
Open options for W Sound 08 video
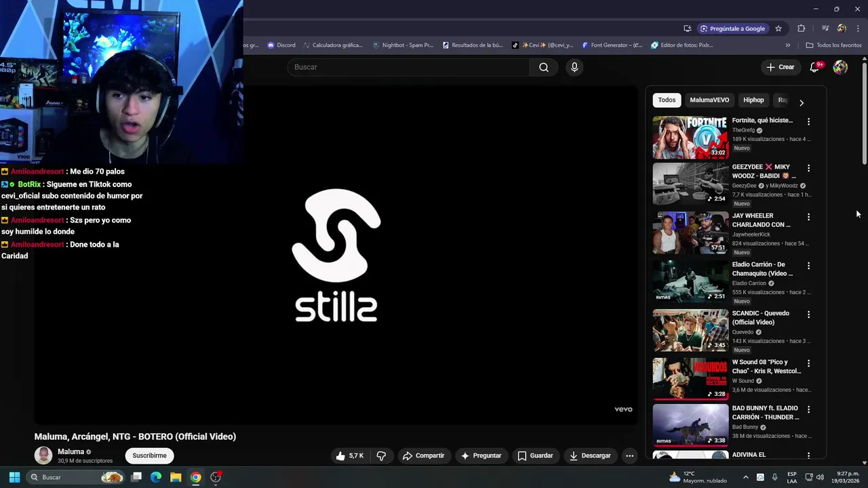click(808, 363)
